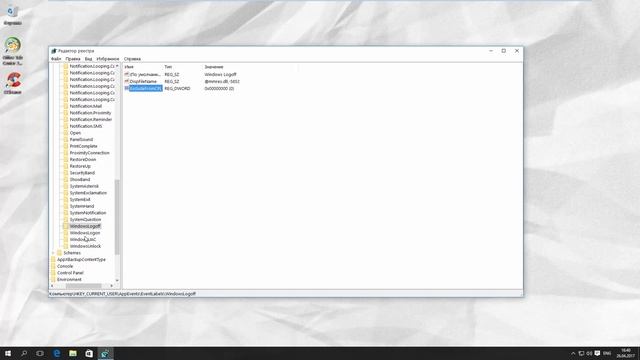Click the folder icon of WindowsLogon

coord(66,233)
